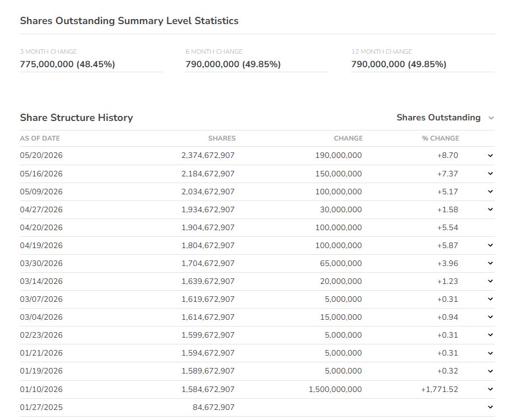Expand the 03/14/2026 row chevron
The height and width of the screenshot is (420, 510).
[x=490, y=281]
